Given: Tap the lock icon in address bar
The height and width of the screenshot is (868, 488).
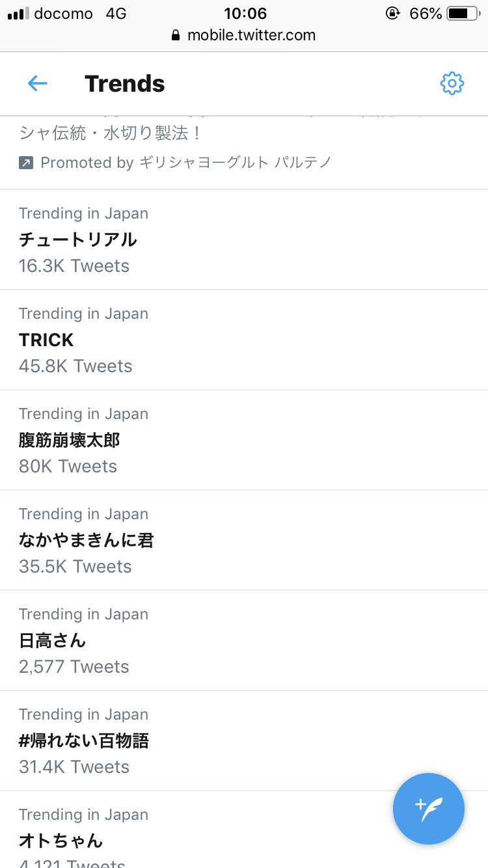Looking at the screenshot, I should coord(175,35).
